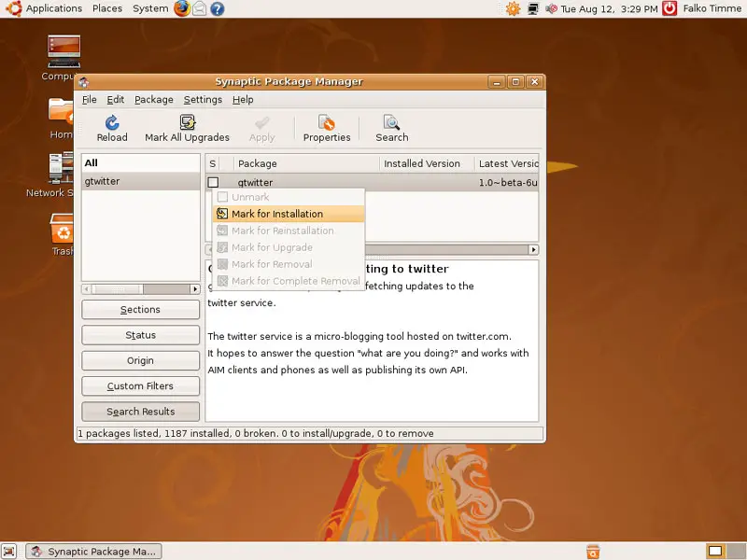
Task: Click Mark for Removal entry
Action: click(x=289, y=264)
